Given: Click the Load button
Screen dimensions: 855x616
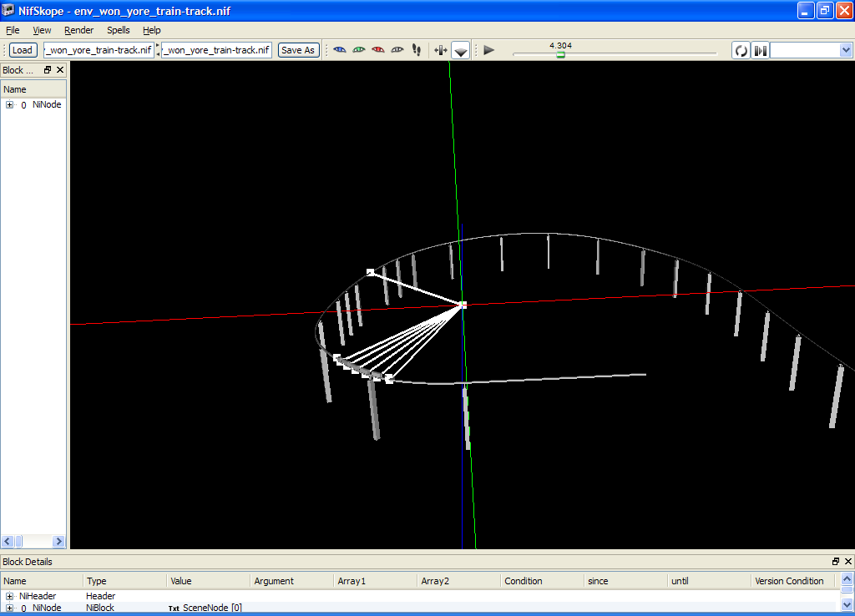Looking at the screenshot, I should click(23, 50).
